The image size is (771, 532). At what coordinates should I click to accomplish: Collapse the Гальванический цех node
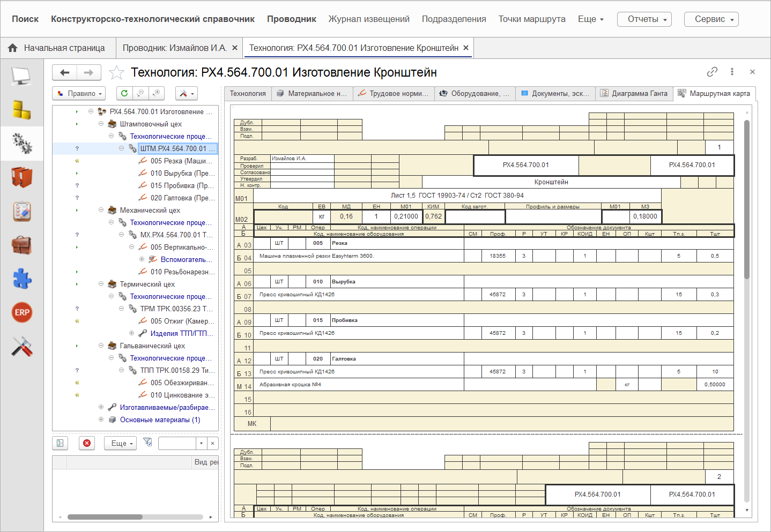(x=101, y=346)
